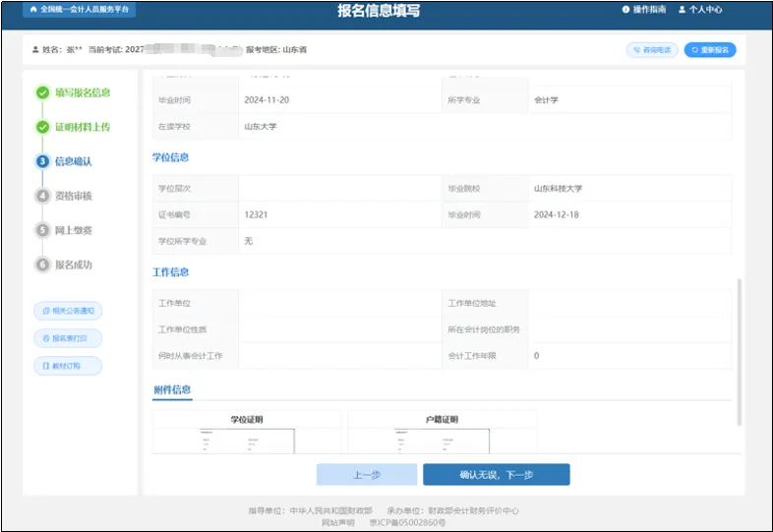The width and height of the screenshot is (773, 532).
Task: Click the home icon in platform badge
Action: coord(33,10)
